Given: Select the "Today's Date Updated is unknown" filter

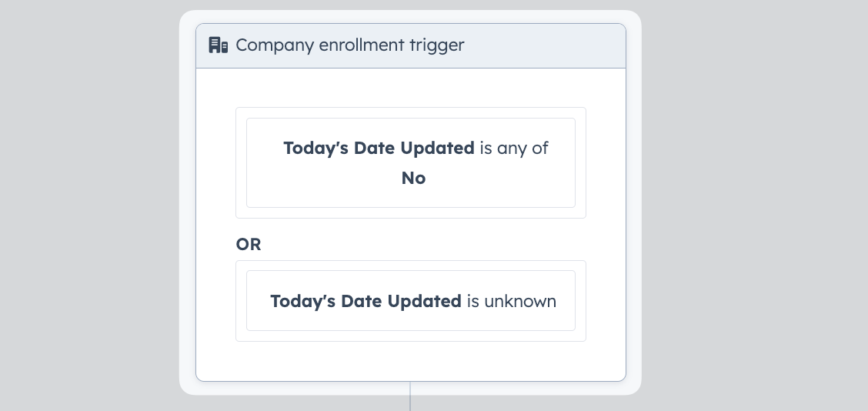Looking at the screenshot, I should pos(411,301).
